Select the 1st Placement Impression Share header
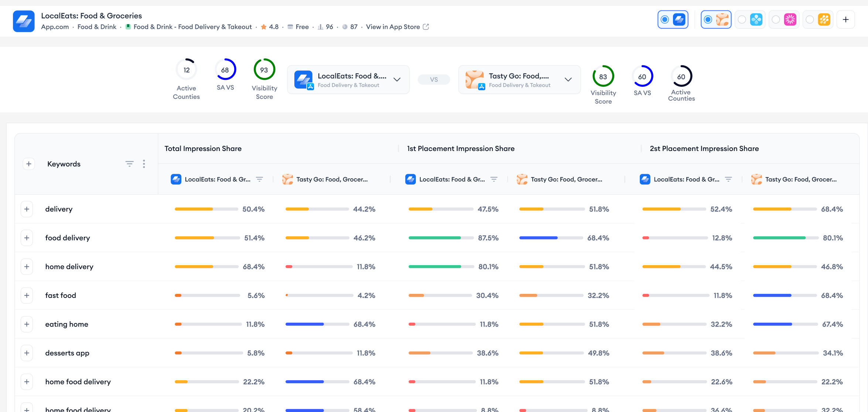868x412 pixels. (x=461, y=148)
